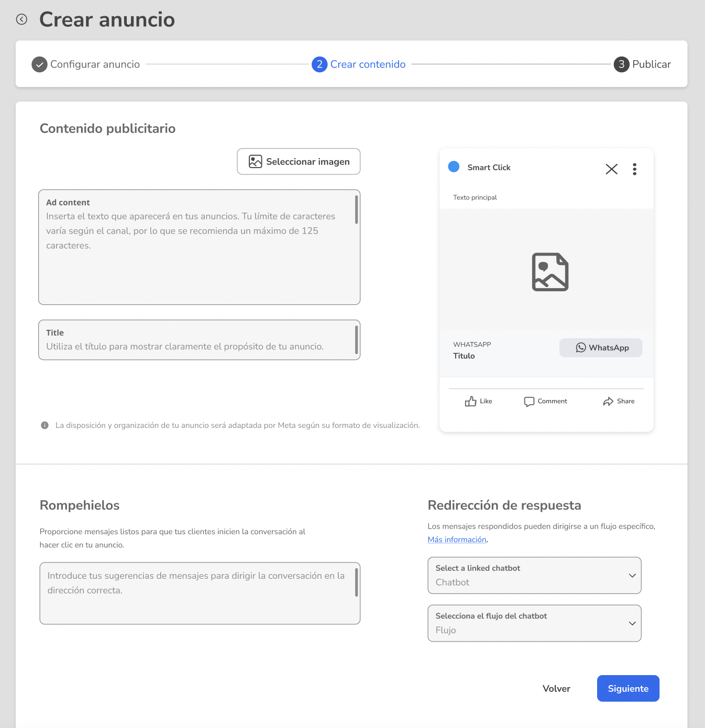The image size is (705, 728).
Task: Click the Like thumbs-up icon
Action: [x=470, y=401]
